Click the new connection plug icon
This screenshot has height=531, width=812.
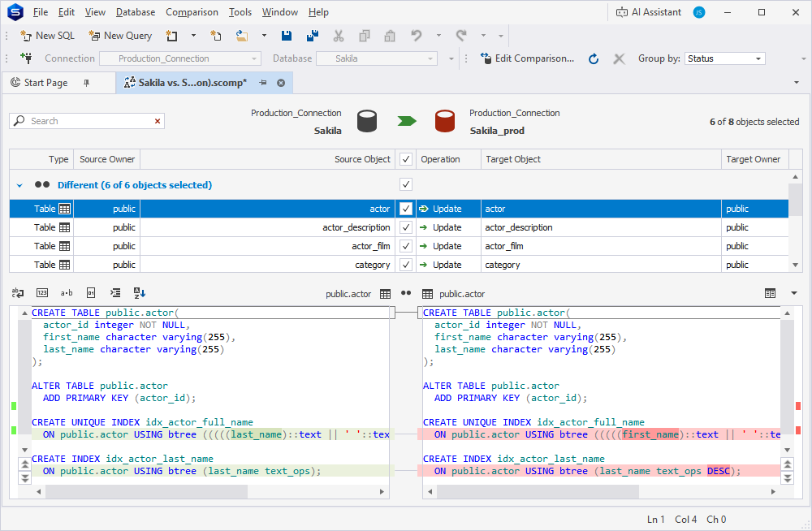27,58
